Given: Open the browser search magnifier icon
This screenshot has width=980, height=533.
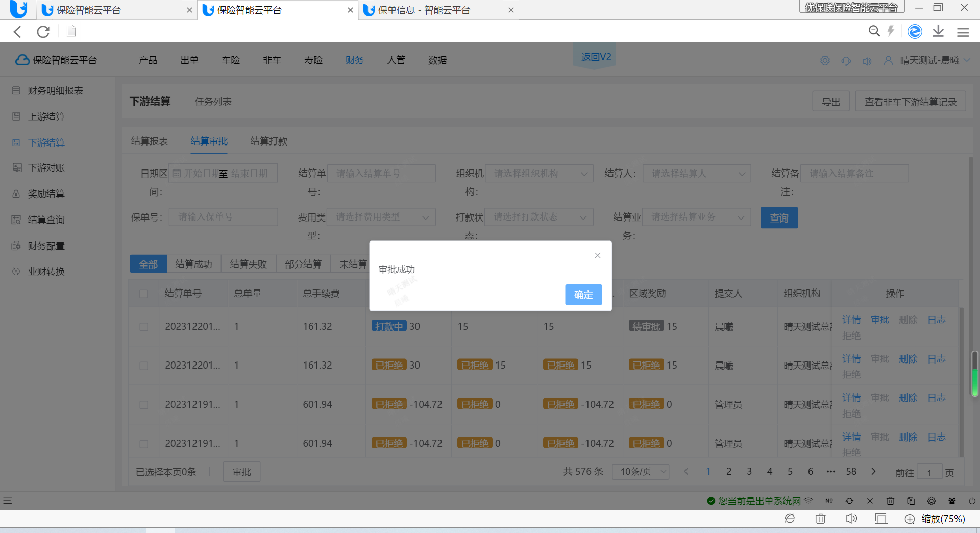Looking at the screenshot, I should (x=874, y=31).
